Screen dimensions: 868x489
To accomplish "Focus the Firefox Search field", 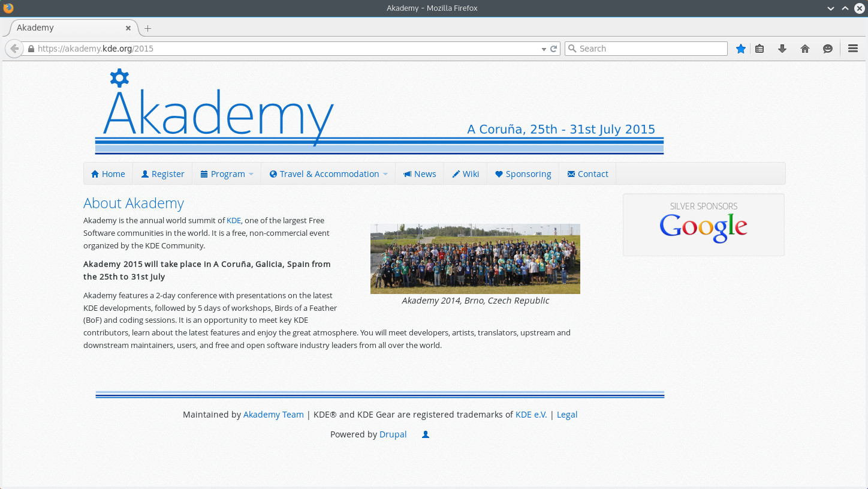I will point(646,49).
